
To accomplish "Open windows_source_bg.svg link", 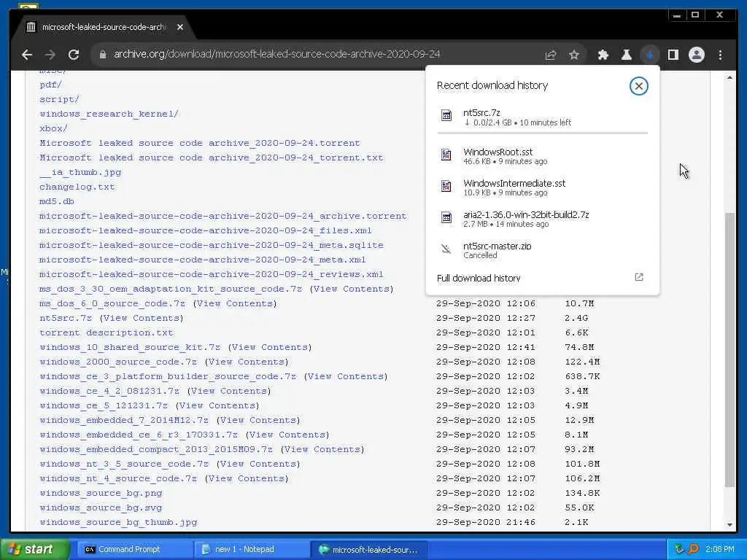I will [x=101, y=507].
